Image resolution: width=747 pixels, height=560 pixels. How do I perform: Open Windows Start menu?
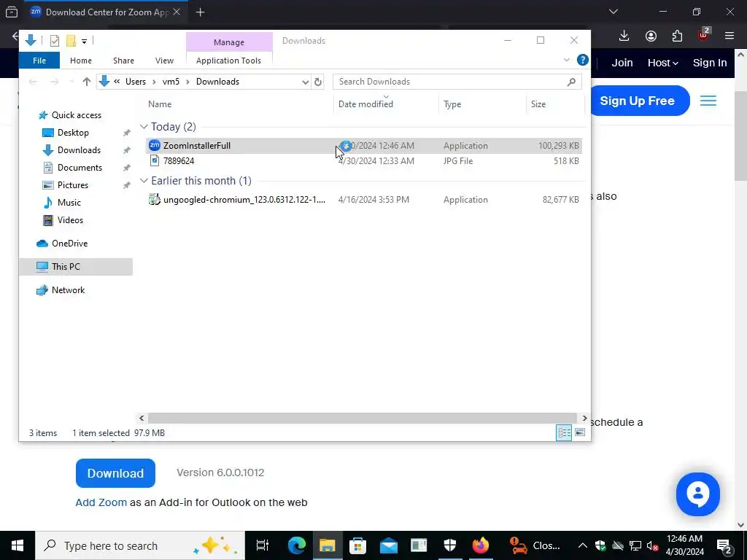pyautogui.click(x=18, y=545)
